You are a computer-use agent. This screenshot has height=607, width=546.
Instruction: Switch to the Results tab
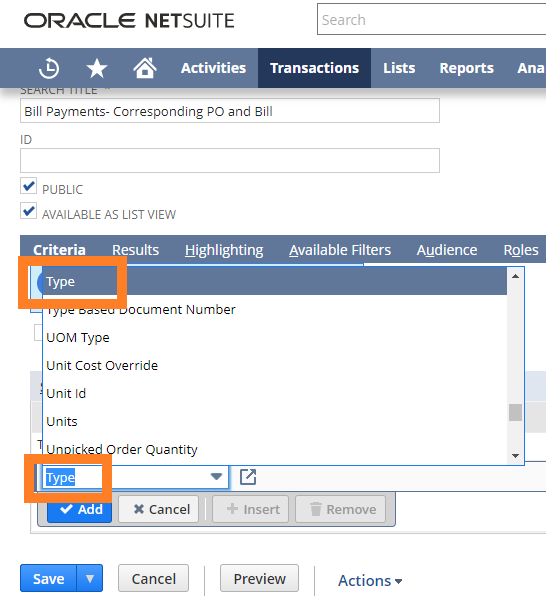click(136, 250)
